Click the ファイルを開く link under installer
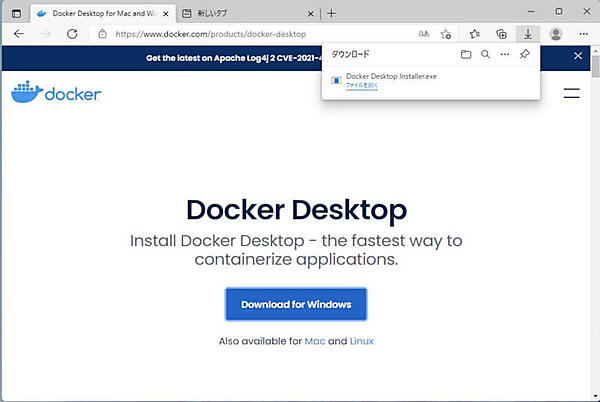Image resolution: width=600 pixels, height=402 pixels. tap(362, 86)
